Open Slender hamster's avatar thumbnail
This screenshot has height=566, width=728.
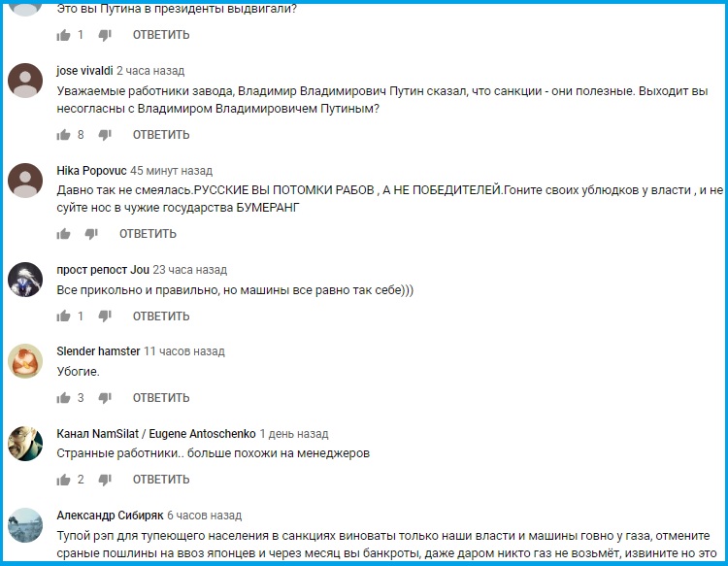point(25,361)
